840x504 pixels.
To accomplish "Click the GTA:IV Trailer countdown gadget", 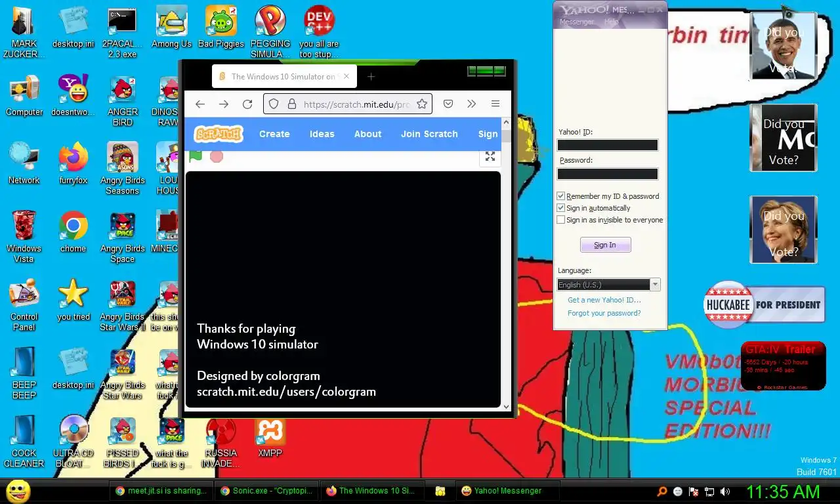I will click(783, 366).
